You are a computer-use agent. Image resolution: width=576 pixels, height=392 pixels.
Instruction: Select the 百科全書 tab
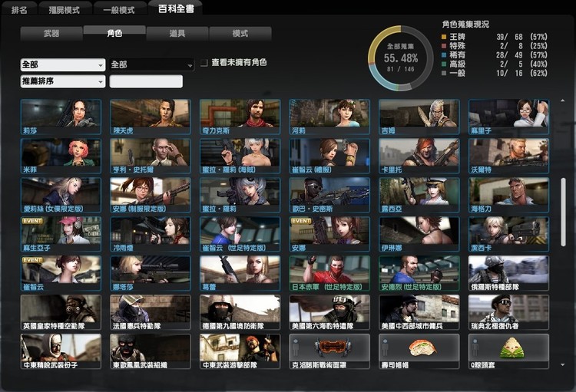point(176,8)
